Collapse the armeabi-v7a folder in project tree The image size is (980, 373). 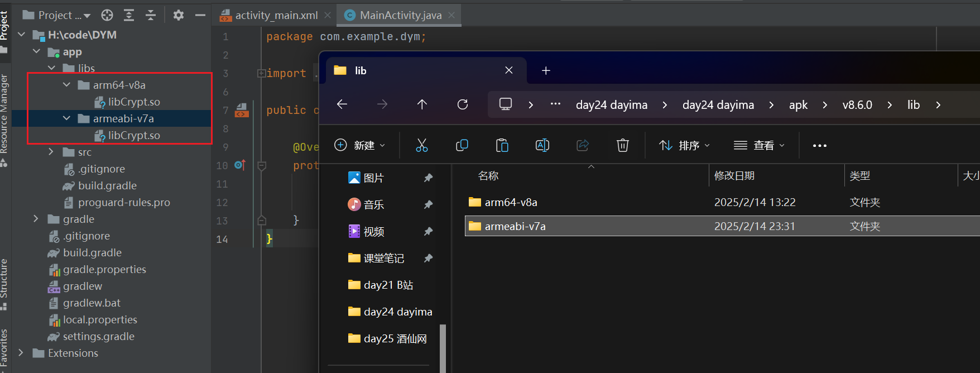(67, 118)
